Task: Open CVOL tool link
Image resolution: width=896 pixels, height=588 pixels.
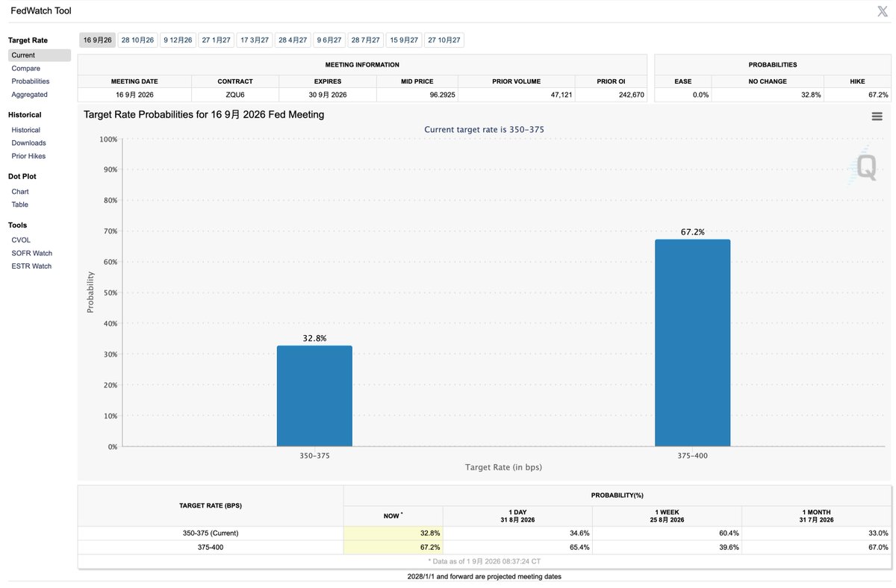Action: point(21,240)
